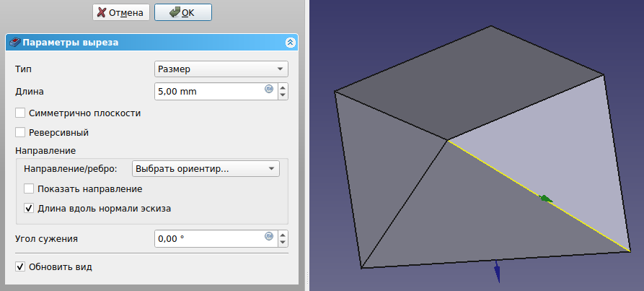Increase Длина with the up stepper arrow
The image size is (644, 291).
point(283,87)
